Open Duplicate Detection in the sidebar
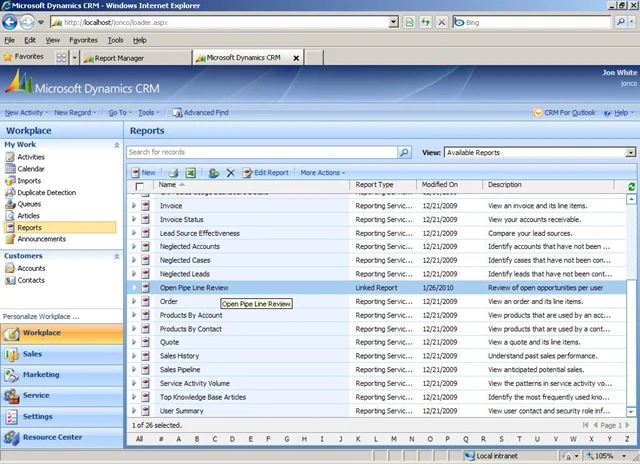The height and width of the screenshot is (464, 640). [x=47, y=192]
